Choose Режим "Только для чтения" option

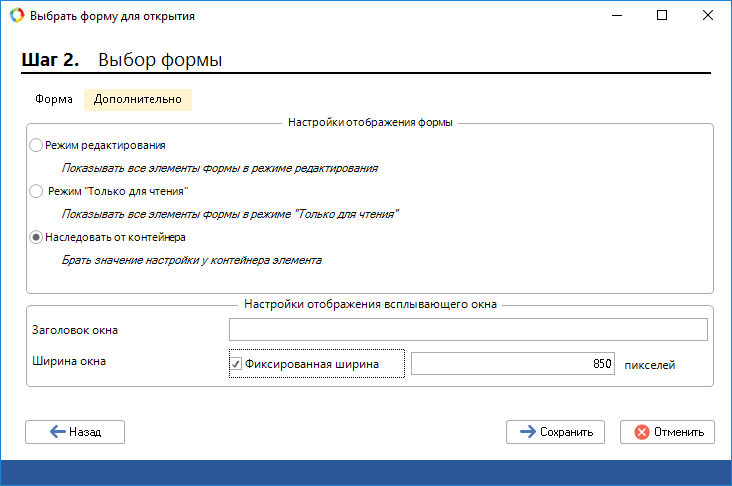[x=36, y=191]
